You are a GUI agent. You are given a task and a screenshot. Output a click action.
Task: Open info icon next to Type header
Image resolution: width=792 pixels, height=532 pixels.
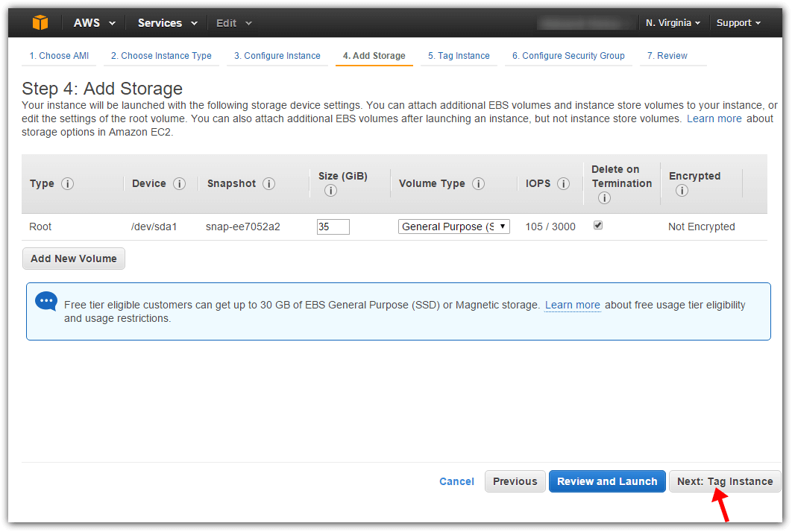67,184
